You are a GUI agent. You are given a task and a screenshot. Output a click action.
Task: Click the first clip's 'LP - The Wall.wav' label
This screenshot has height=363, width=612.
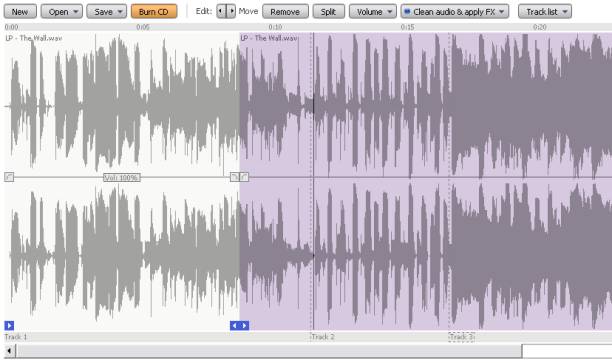point(34,38)
